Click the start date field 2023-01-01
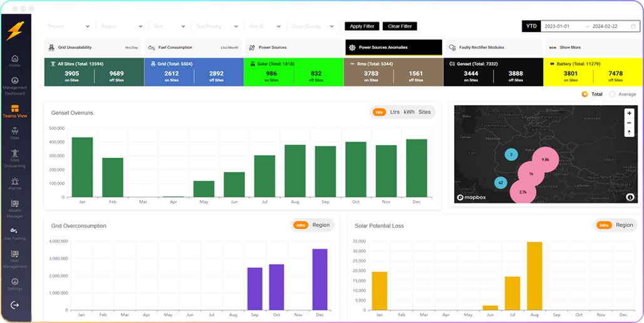Viewport: 644px width, 323px height. [x=558, y=26]
